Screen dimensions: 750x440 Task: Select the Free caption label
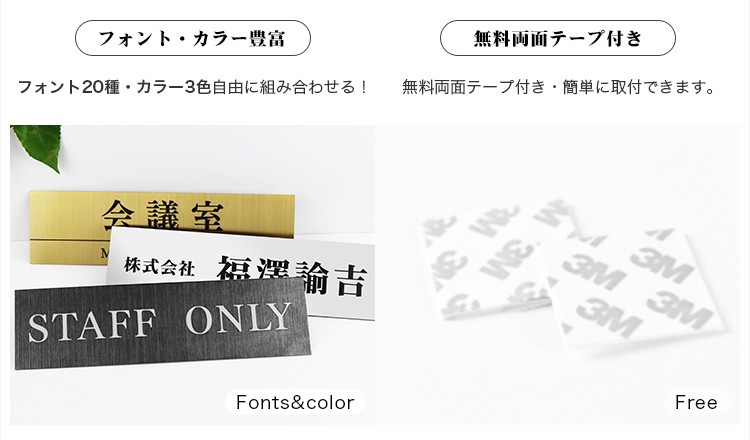[696, 402]
